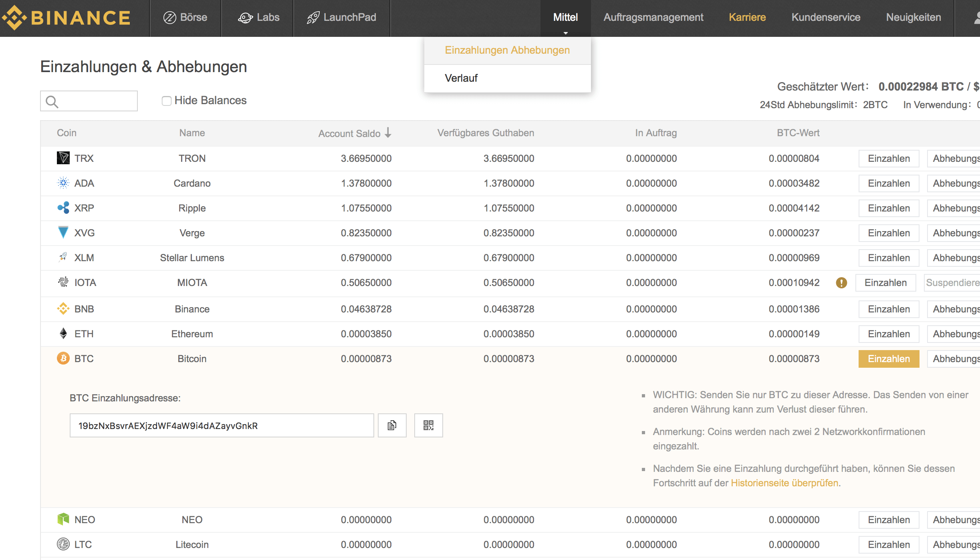Click Abhebung button for ETH
Viewport: 980px width, 560px height.
(x=954, y=334)
